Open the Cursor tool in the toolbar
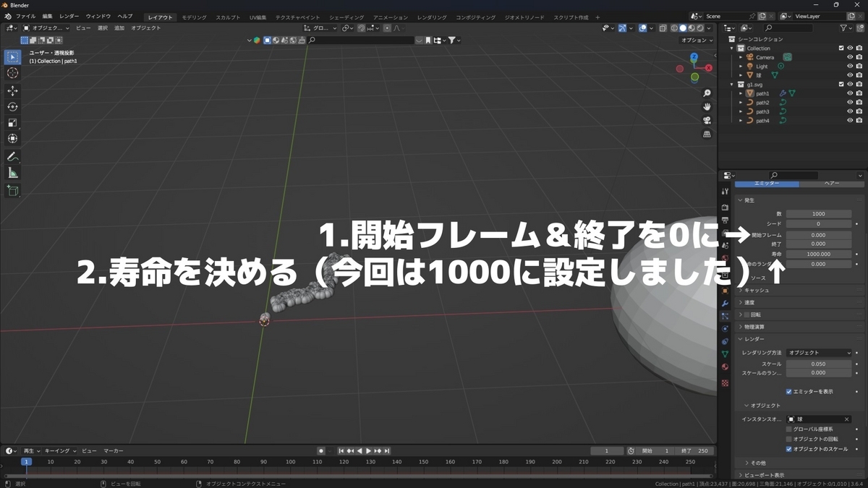Screen dimensions: 868x488 tap(12, 73)
